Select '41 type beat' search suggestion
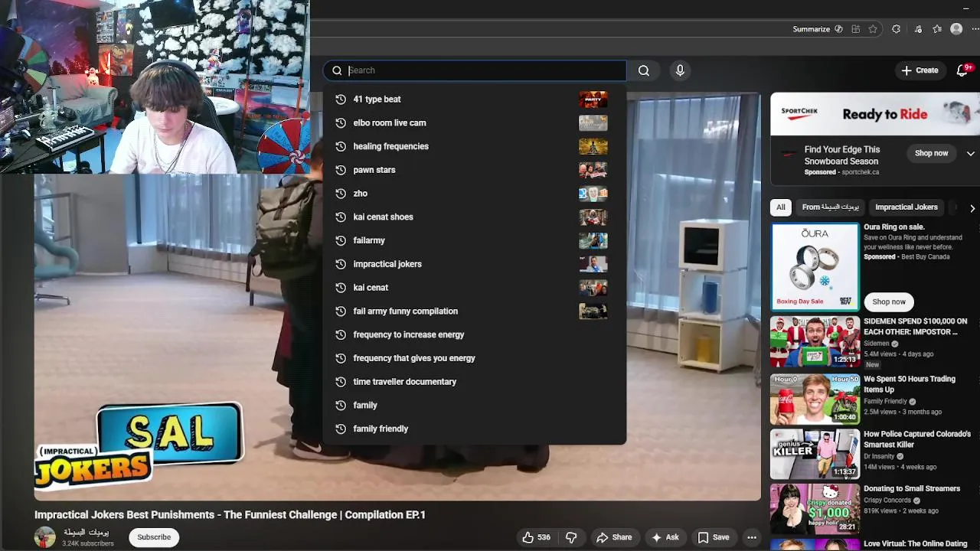Screen dimensions: 980x551 [475, 99]
